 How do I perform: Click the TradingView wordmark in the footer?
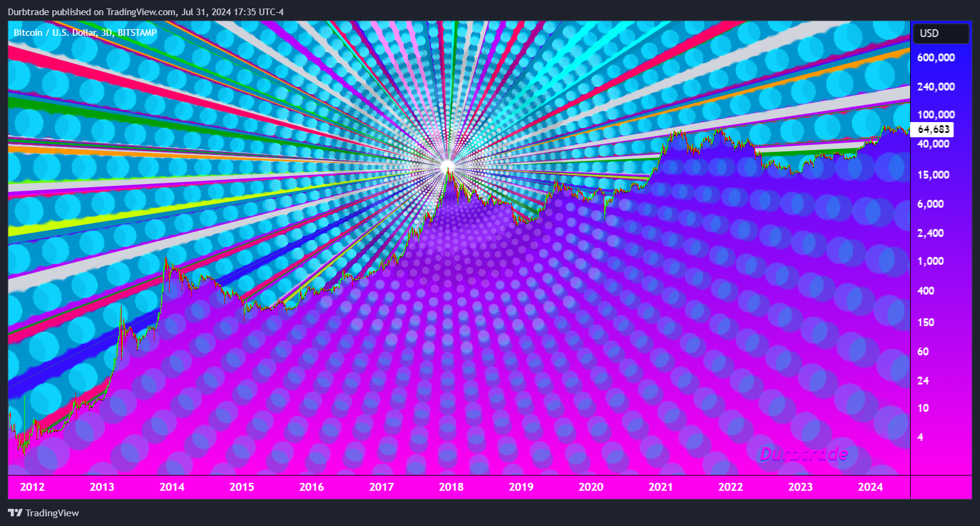(52, 513)
